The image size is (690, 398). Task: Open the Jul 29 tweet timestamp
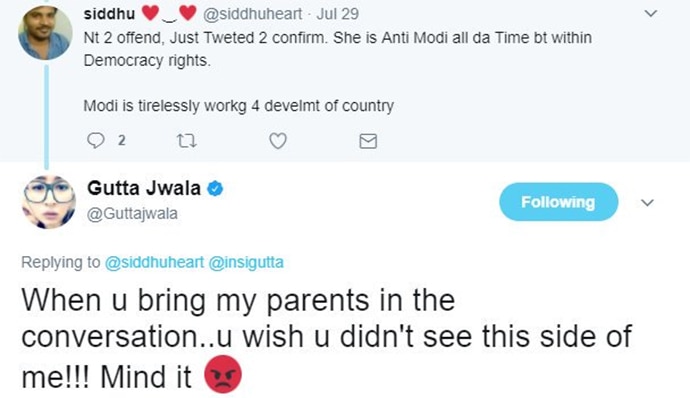click(338, 14)
